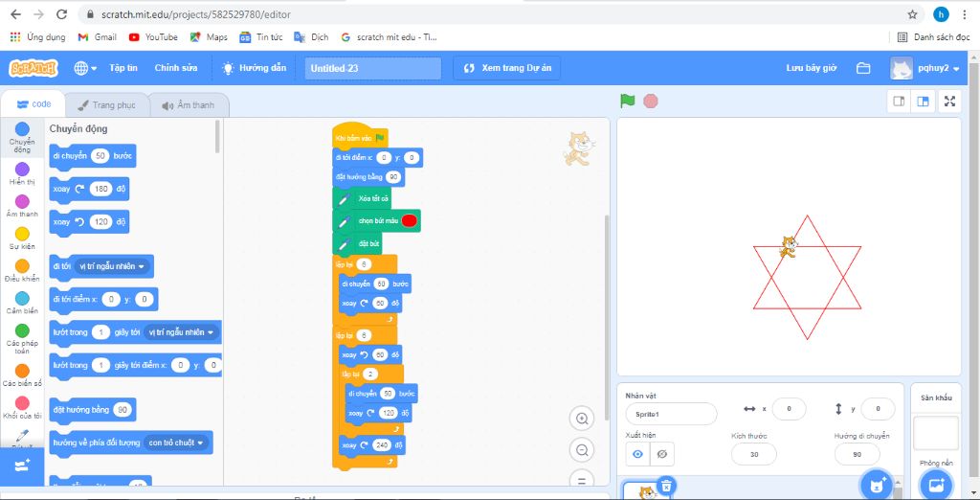Viewport: 980px width, 500px height.
Task: Open the Scratch logo home link
Action: [33, 68]
